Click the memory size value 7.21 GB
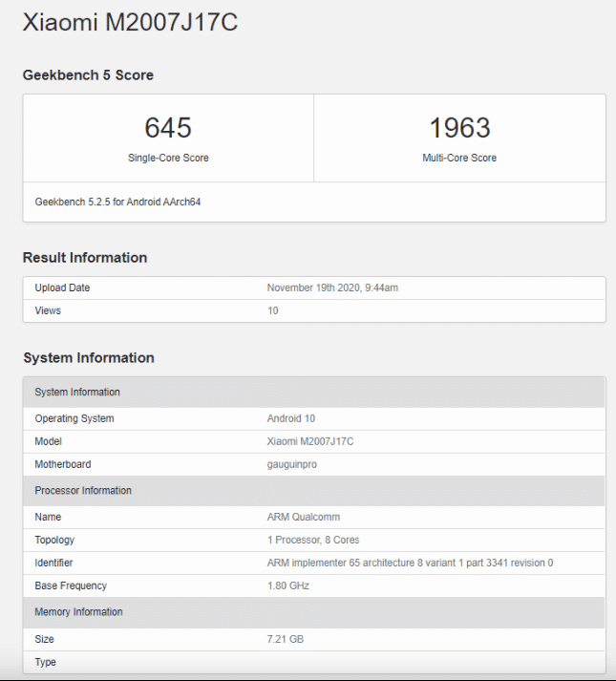This screenshot has height=681, width=616. 286,639
